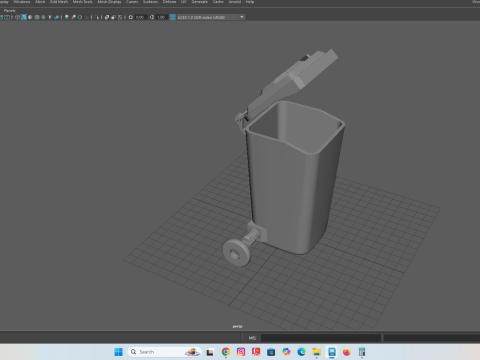Click the exposure value field showing 0.00
The height and width of the screenshot is (360, 480).
[141, 17]
